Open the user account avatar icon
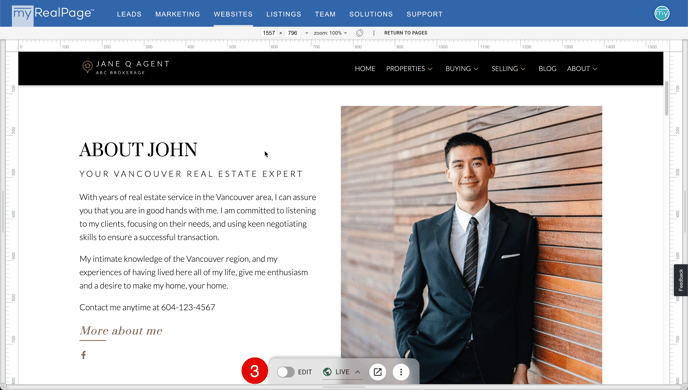The image size is (688, 390). tap(662, 14)
